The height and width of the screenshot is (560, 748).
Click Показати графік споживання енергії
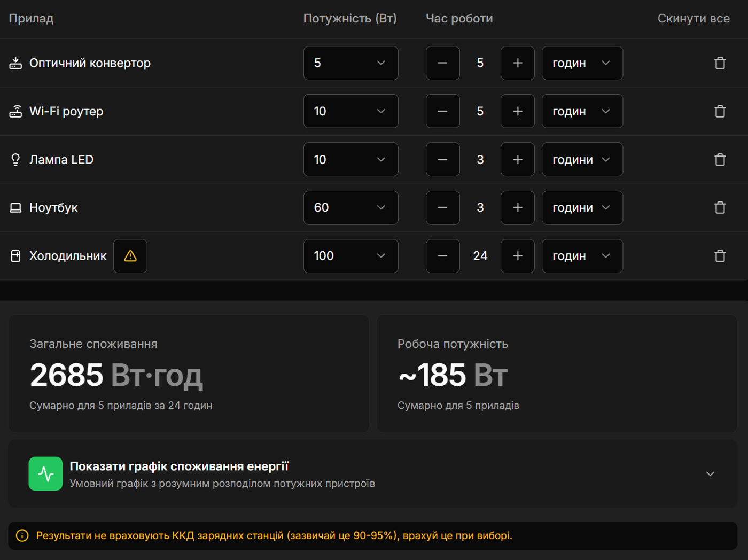(x=179, y=466)
